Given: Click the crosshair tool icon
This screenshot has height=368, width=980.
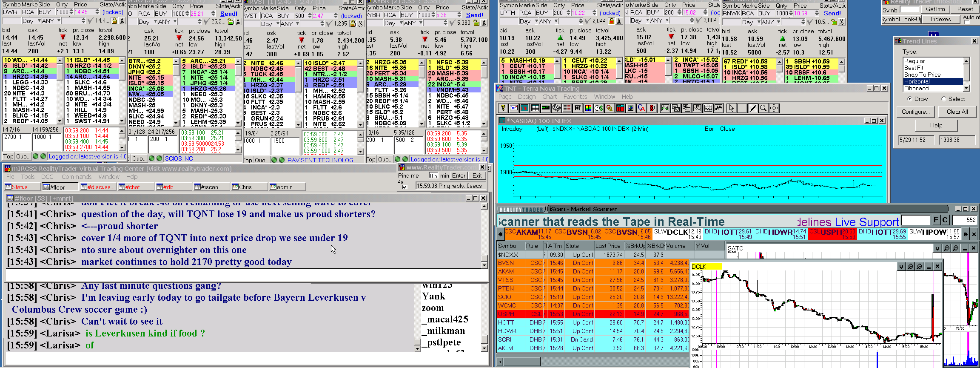Looking at the screenshot, I should click(774, 108).
